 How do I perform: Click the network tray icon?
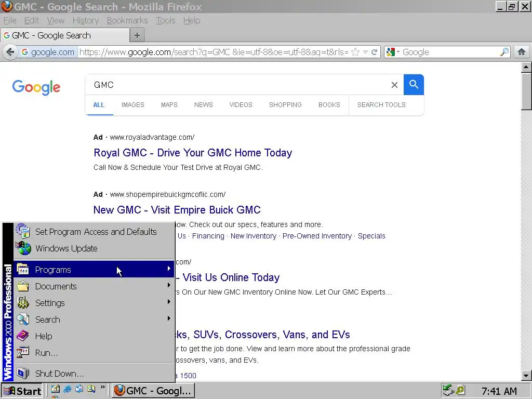pos(448,390)
